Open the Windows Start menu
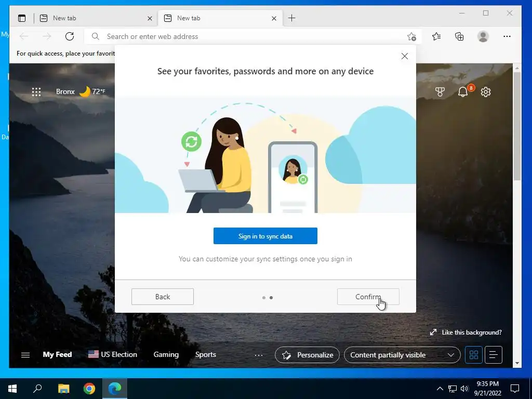 [12, 389]
